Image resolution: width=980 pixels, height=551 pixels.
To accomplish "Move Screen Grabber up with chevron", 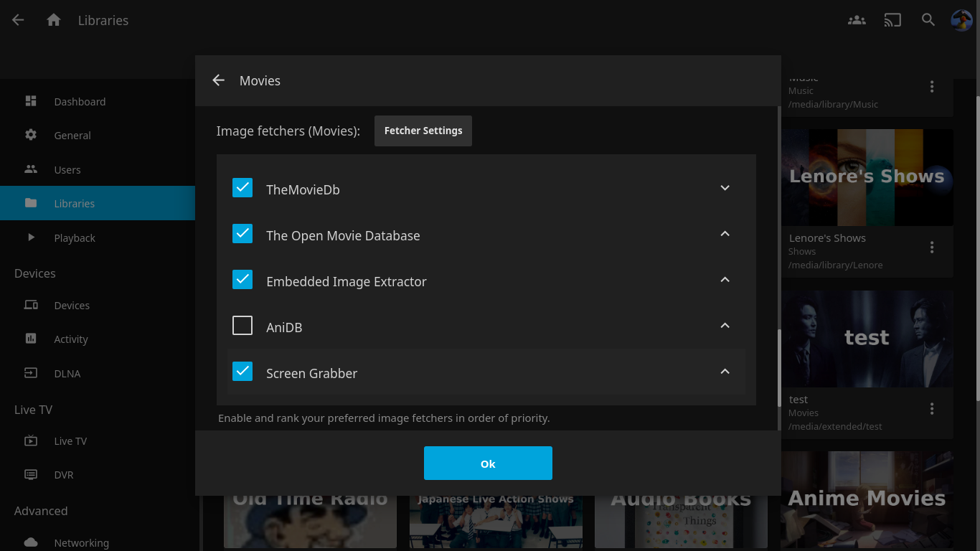I will pos(725,372).
